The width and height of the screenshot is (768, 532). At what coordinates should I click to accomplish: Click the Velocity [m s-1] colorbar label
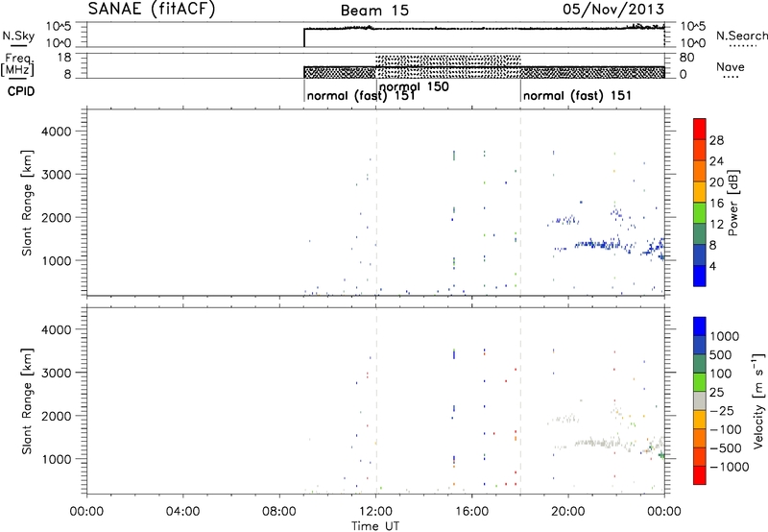[758, 400]
